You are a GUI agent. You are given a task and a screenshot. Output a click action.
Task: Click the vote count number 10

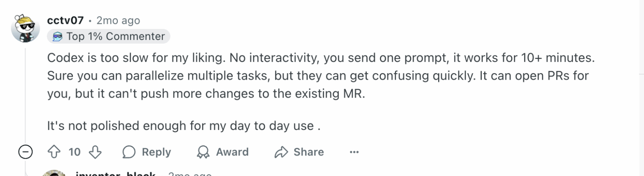click(74, 152)
